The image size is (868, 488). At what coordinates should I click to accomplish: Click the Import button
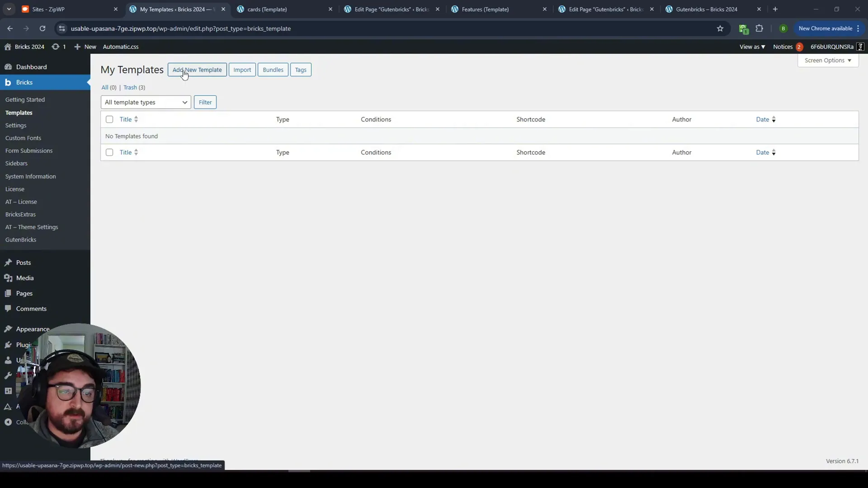[x=242, y=70]
